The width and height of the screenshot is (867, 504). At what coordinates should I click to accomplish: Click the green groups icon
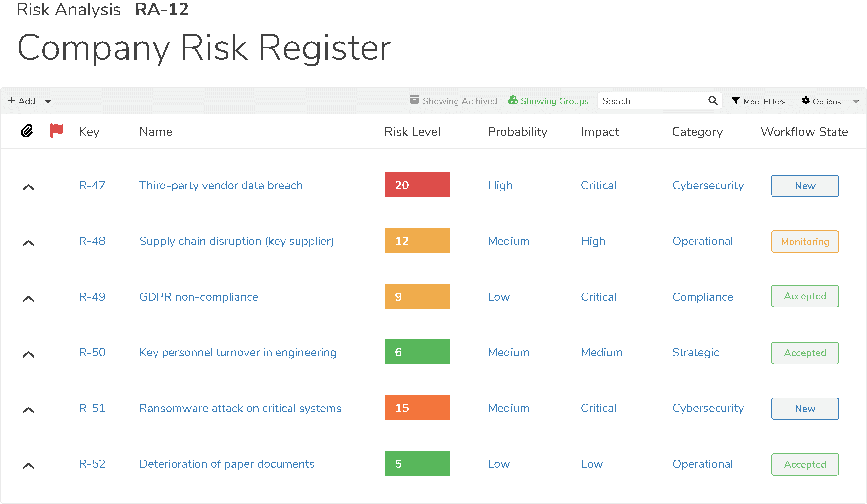513,100
